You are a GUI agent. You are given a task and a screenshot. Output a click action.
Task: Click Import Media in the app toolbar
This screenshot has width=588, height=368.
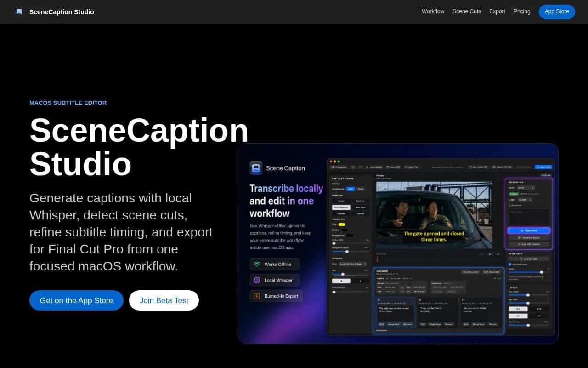(x=374, y=167)
